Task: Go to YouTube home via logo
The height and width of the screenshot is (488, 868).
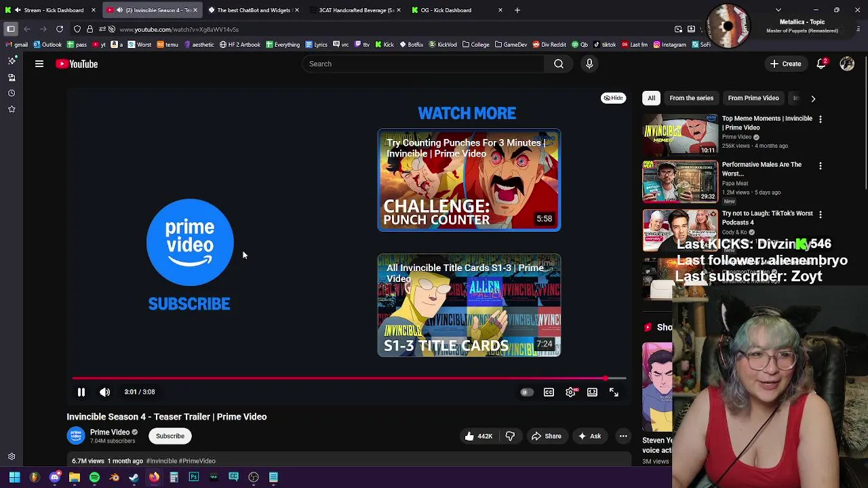Action: [77, 64]
